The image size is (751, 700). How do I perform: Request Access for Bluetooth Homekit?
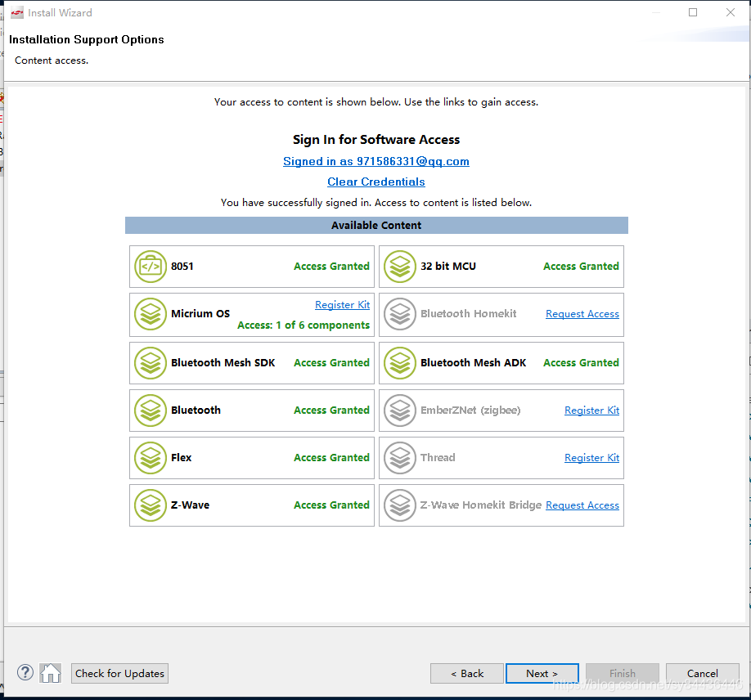(x=582, y=314)
